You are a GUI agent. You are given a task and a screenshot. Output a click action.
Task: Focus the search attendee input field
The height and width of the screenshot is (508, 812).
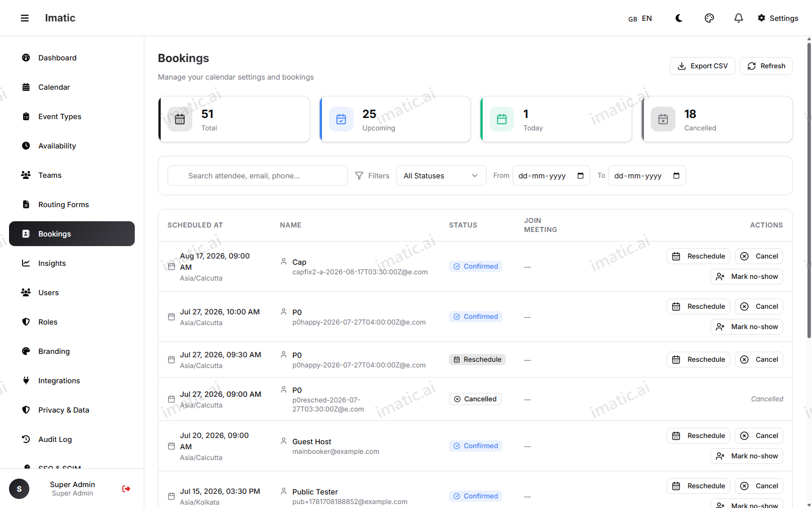point(258,176)
